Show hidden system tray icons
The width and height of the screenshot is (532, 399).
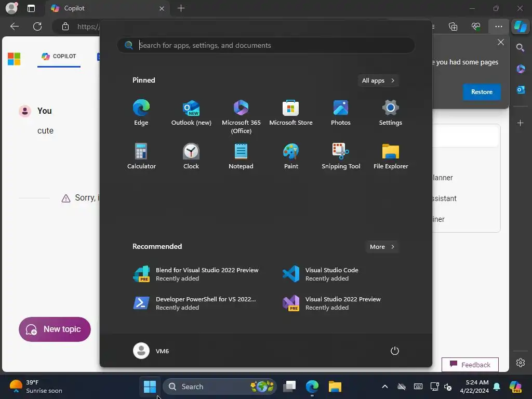point(385,387)
